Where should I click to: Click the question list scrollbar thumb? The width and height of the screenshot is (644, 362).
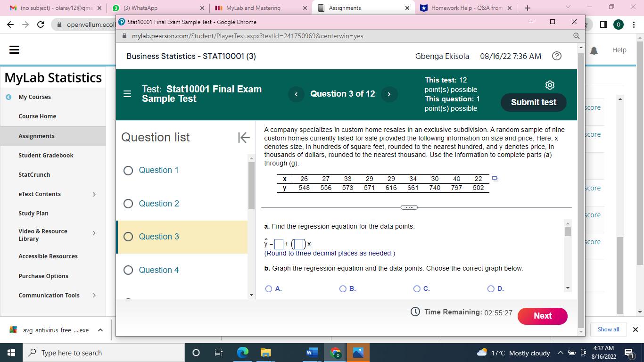pyautogui.click(x=251, y=186)
